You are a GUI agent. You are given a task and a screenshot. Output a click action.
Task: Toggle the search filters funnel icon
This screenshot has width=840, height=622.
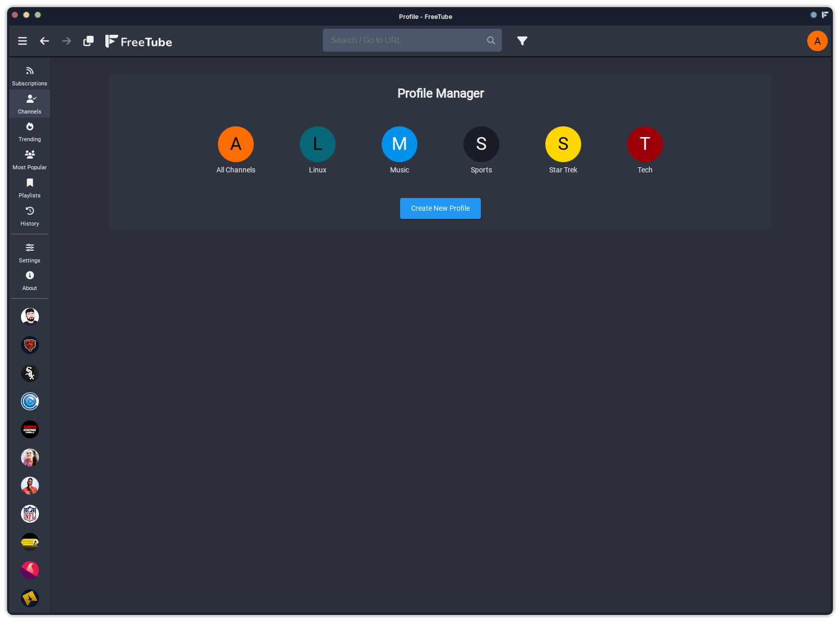coord(522,41)
